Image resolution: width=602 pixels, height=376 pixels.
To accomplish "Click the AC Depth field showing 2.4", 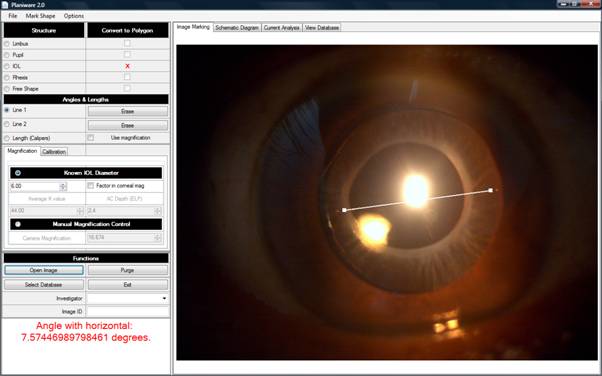I will click(x=121, y=211).
